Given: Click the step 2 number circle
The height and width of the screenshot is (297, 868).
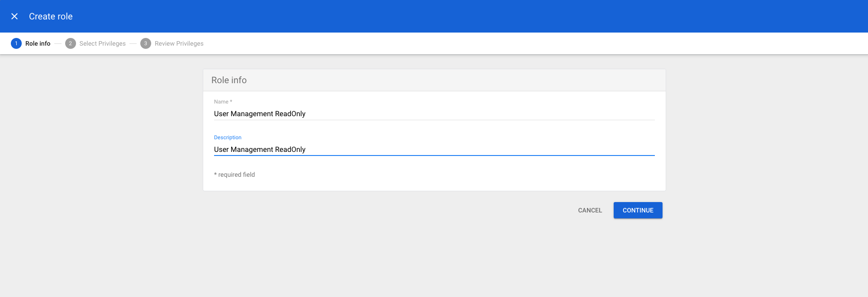Looking at the screenshot, I should click(x=70, y=43).
